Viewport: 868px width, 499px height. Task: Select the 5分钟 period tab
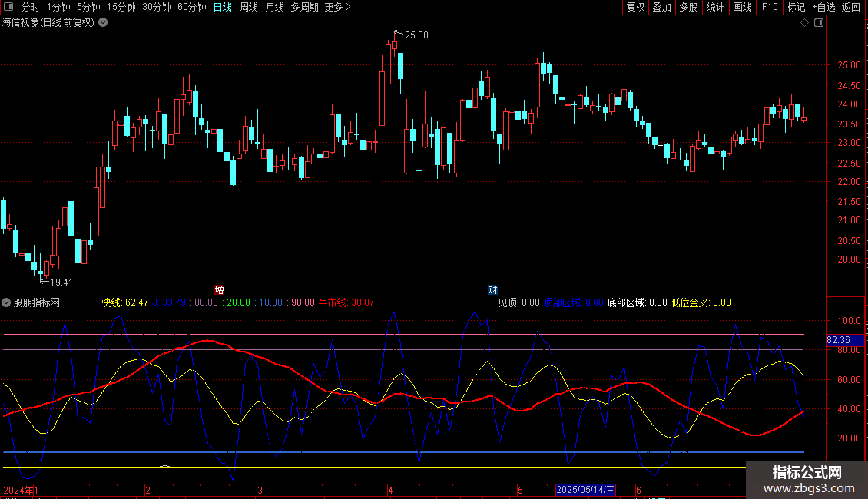click(88, 7)
